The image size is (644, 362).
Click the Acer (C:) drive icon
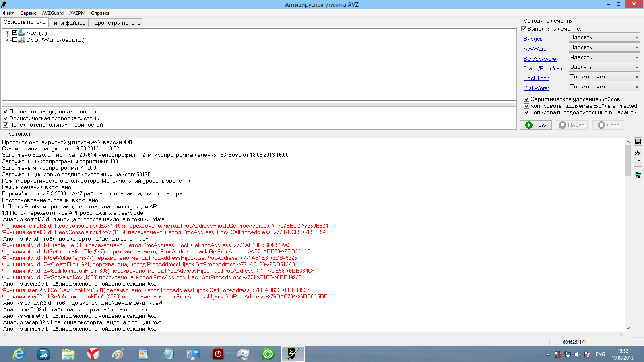(21, 33)
